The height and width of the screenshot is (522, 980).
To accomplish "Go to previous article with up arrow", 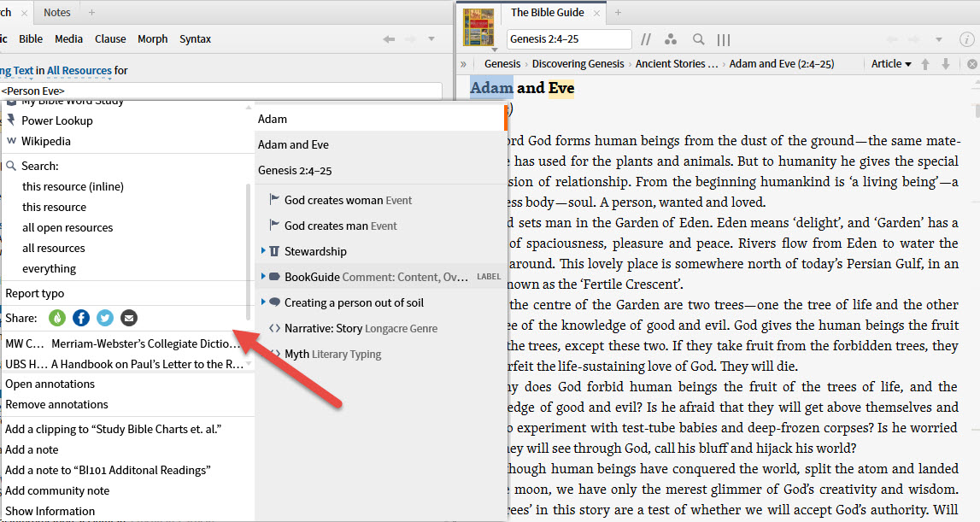I will pyautogui.click(x=925, y=64).
